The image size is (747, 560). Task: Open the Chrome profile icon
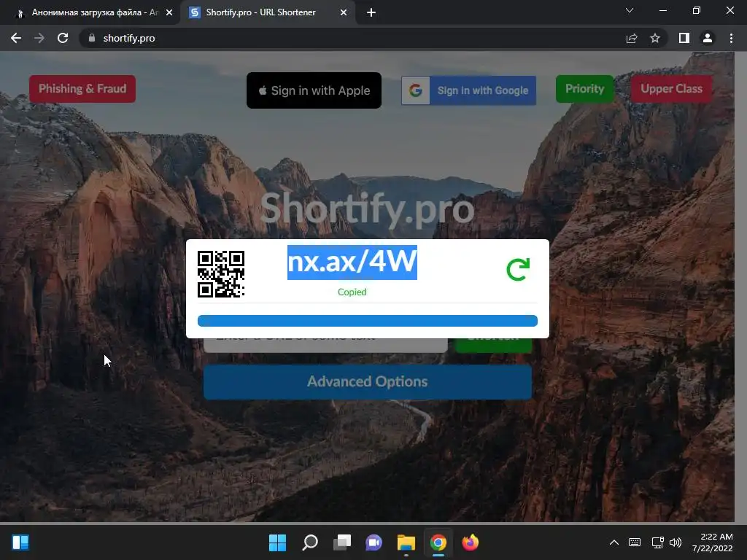point(708,38)
